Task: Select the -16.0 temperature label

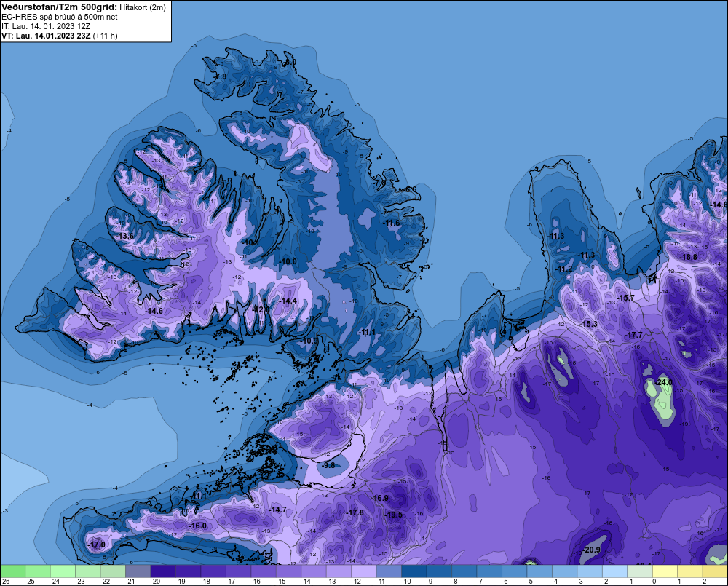Action: (x=197, y=526)
